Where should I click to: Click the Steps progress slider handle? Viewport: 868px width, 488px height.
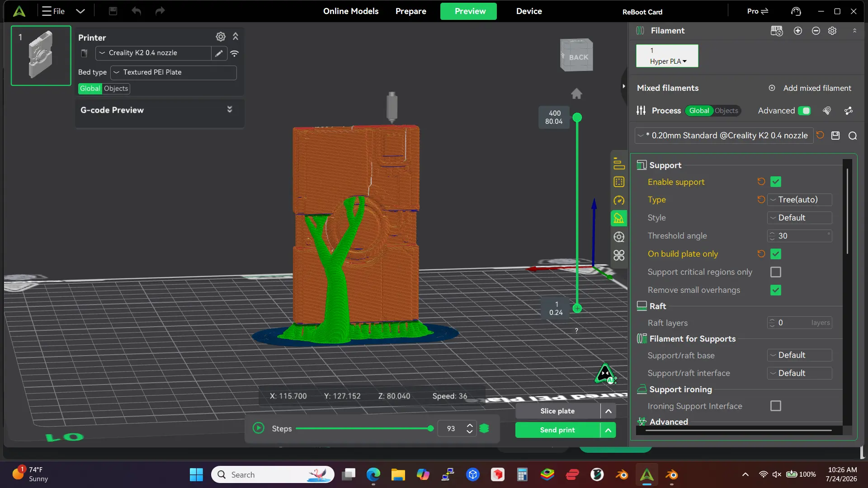pos(430,428)
